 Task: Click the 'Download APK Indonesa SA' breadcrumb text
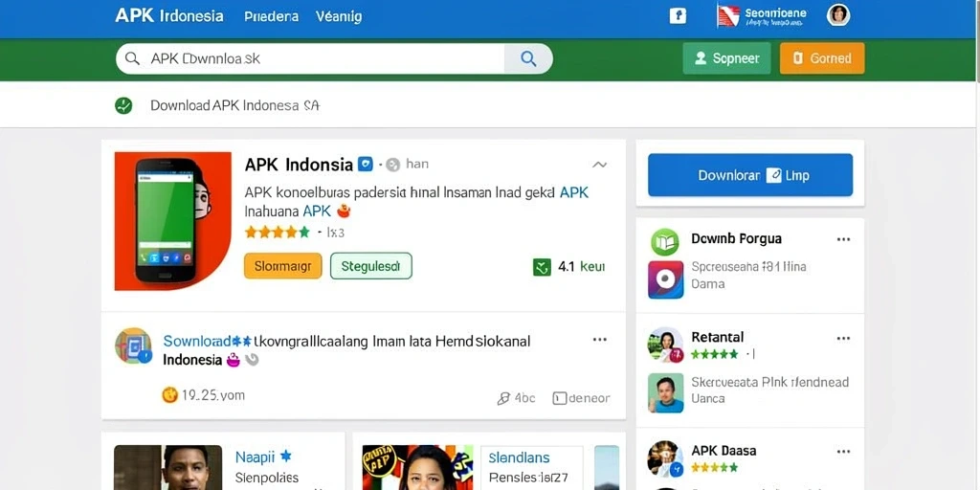(235, 105)
